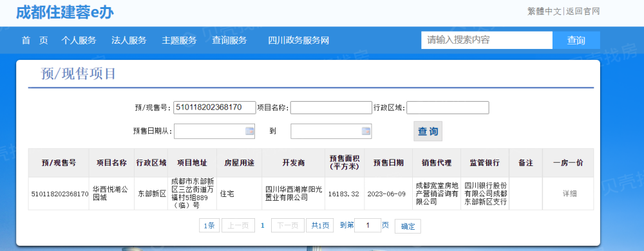Image resolution: width=644 pixels, height=251 pixels.
Task: Focus the 项目名称 input field
Action: coord(331,107)
